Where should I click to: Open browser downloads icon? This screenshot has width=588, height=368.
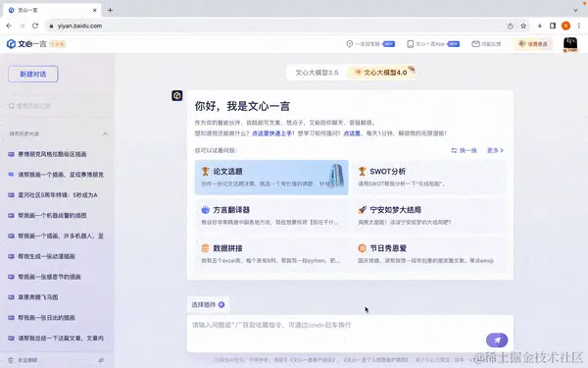540,26
